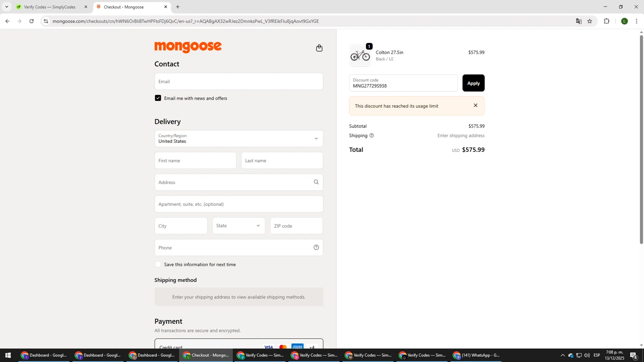Click the ZIP code field

coord(297,226)
